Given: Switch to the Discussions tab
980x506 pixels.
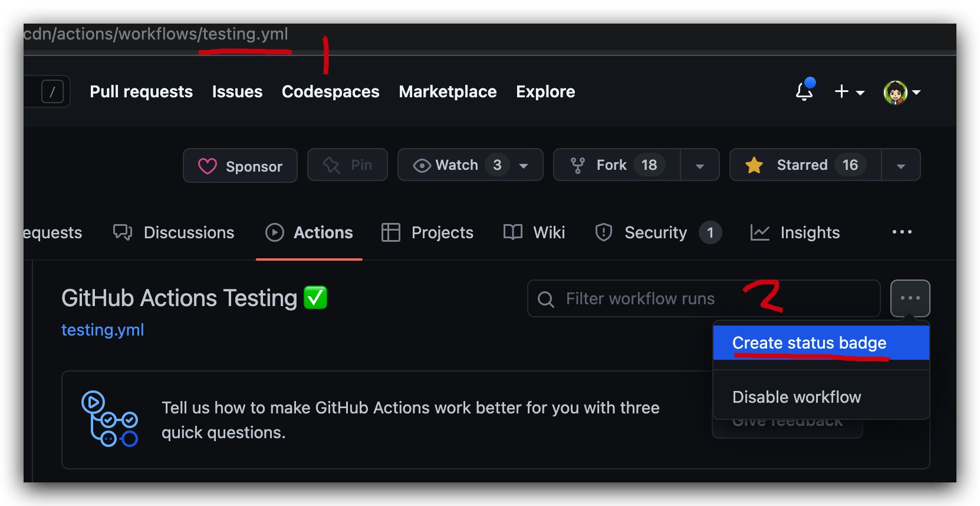Looking at the screenshot, I should coord(173,232).
